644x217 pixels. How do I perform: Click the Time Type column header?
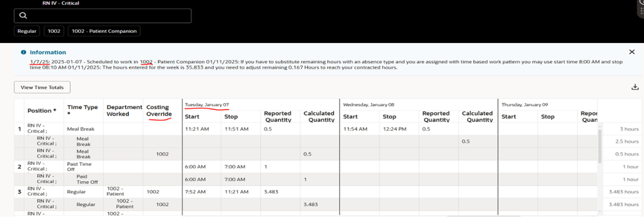tap(82, 110)
